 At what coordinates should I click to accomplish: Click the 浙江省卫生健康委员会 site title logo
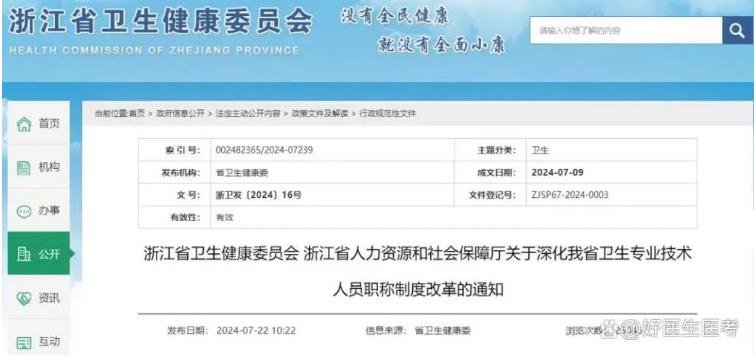click(161, 23)
